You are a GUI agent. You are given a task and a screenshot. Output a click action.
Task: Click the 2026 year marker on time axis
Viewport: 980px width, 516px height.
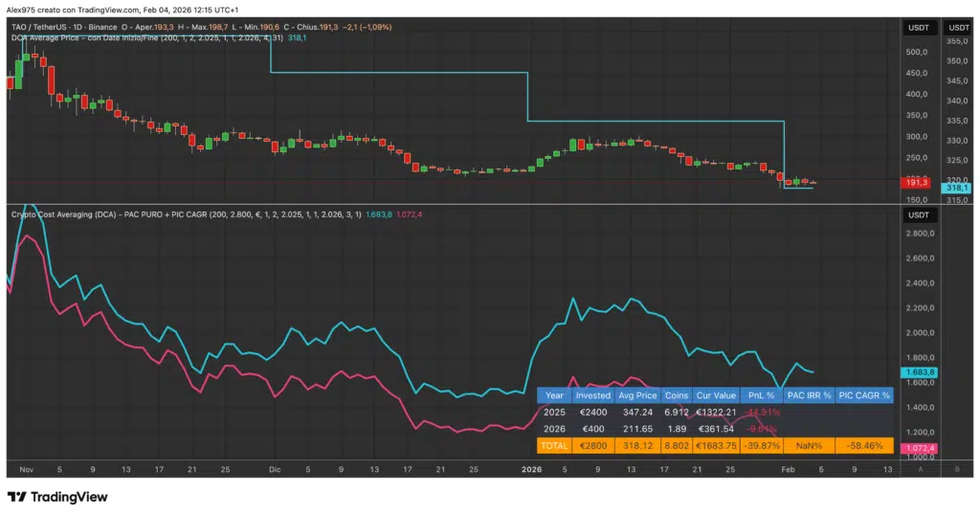tap(531, 470)
